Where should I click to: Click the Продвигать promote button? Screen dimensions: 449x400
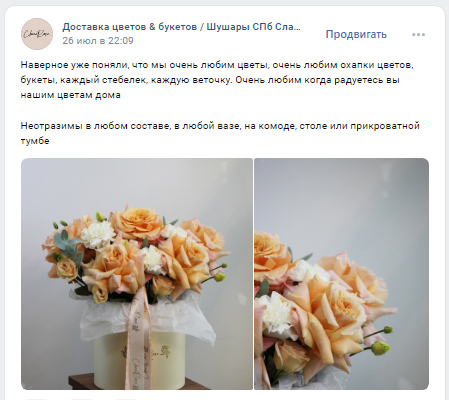356,34
